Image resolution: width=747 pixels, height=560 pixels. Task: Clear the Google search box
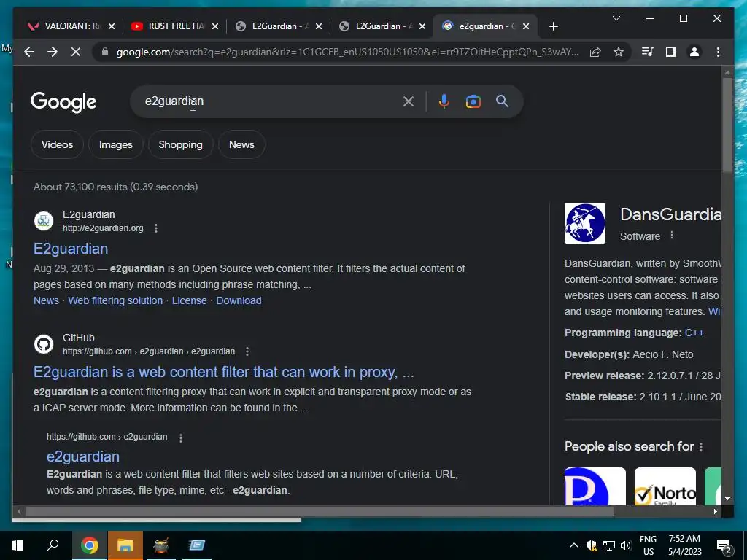[409, 101]
